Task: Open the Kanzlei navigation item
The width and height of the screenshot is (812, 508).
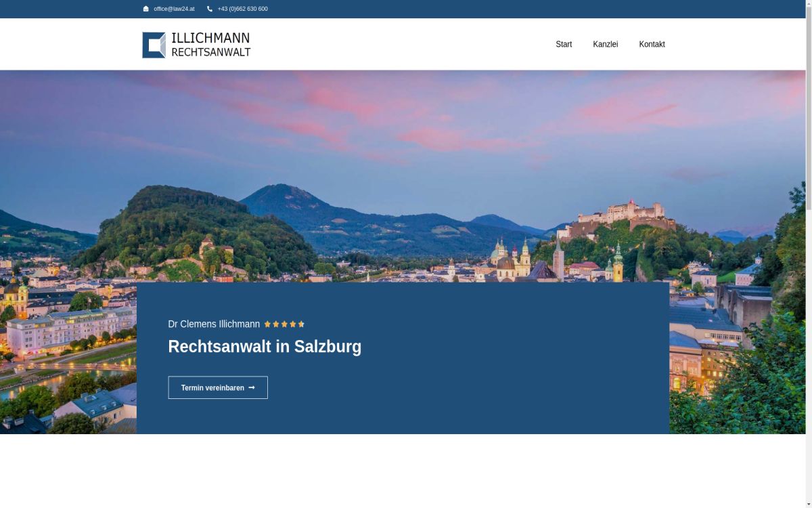Action: 605,44
